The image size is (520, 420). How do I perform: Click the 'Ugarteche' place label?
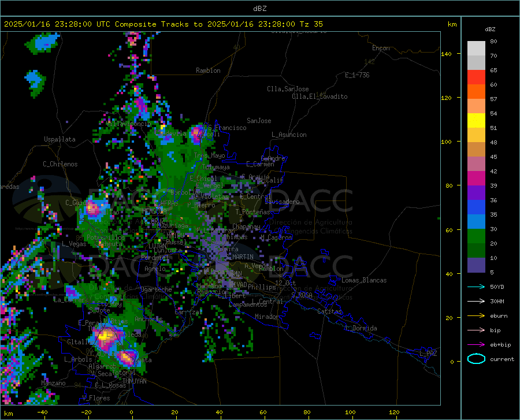(x=156, y=289)
